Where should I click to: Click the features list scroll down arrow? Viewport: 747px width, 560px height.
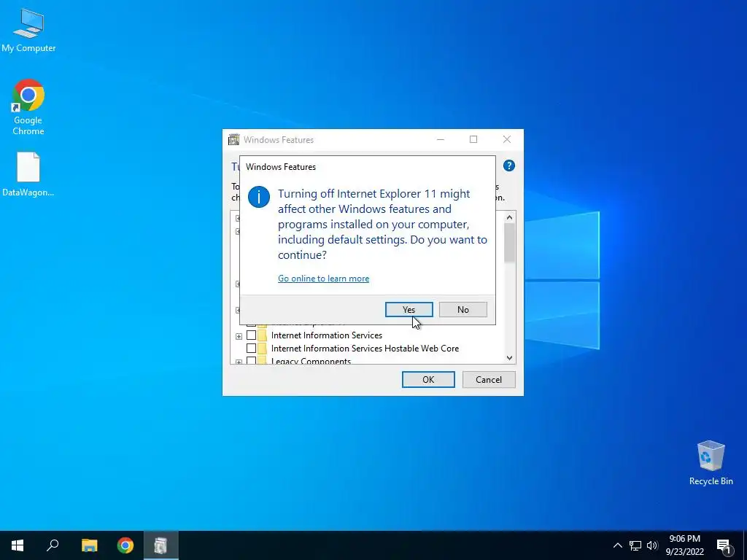pyautogui.click(x=509, y=357)
